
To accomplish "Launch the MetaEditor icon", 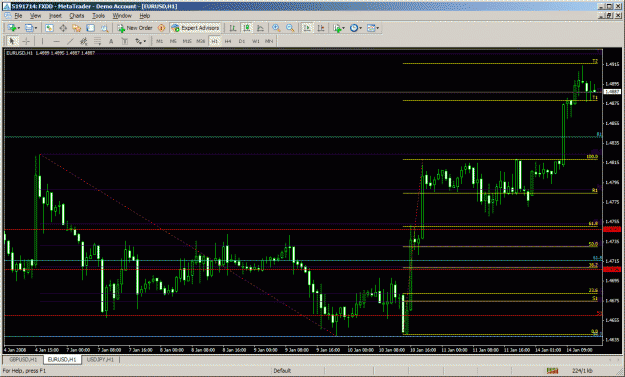I will [x=161, y=28].
